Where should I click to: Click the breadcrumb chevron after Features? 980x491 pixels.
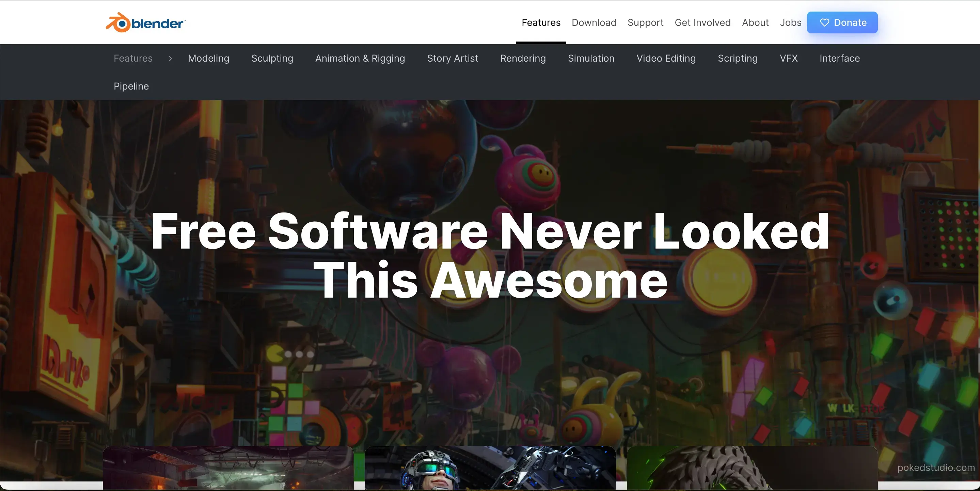(x=170, y=58)
